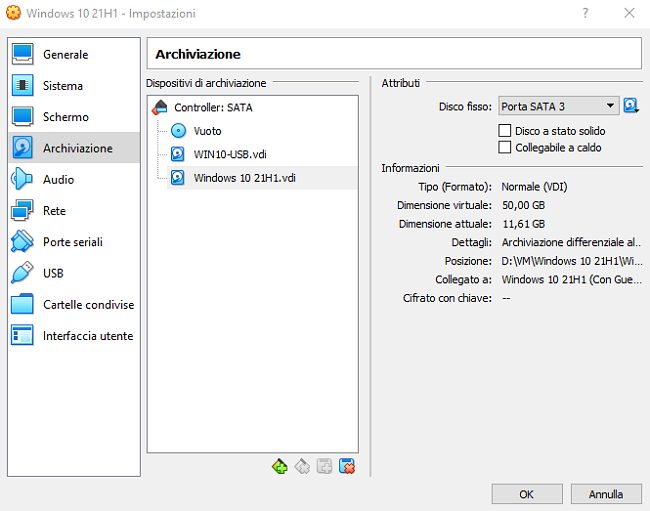Open the Audio settings section

[x=74, y=179]
